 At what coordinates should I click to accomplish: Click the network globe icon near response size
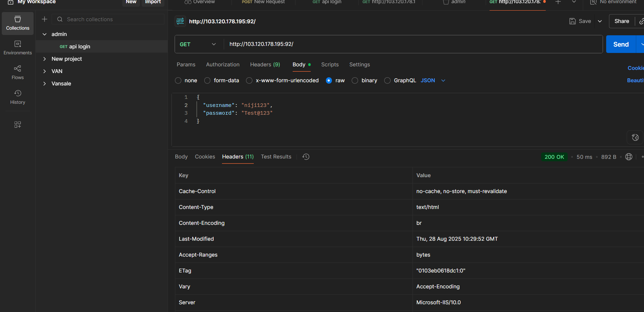coord(629,157)
